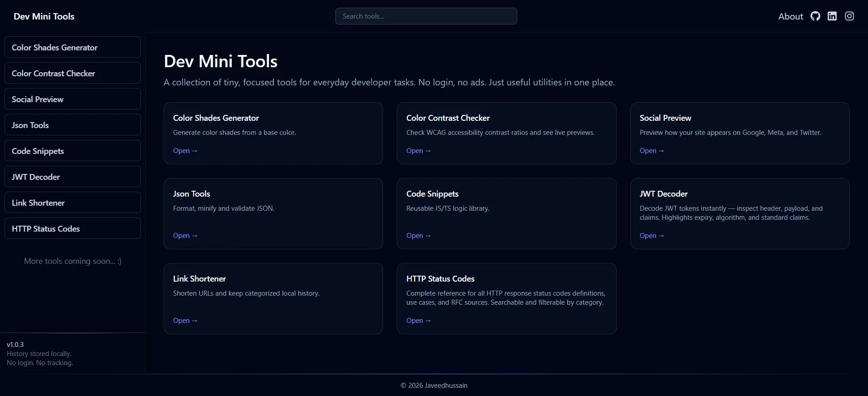Click the Social Preview card title

665,118
